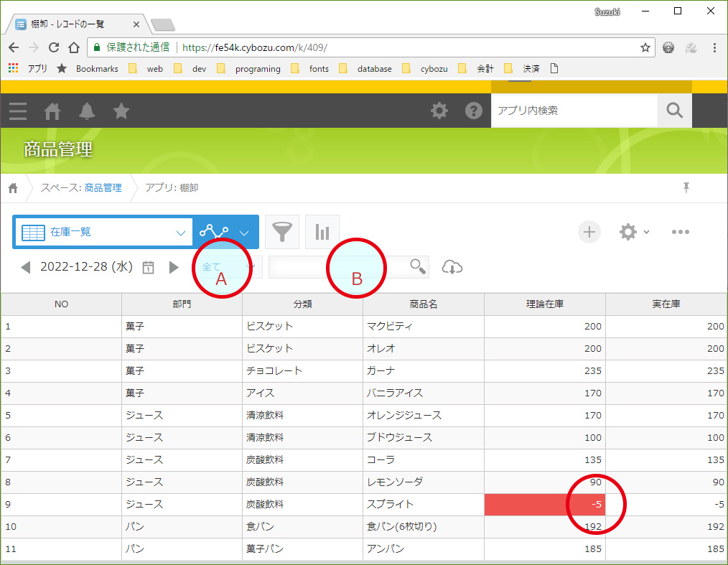This screenshot has width=728, height=565.
Task: Go to portal home icon in header
Action: (x=52, y=111)
